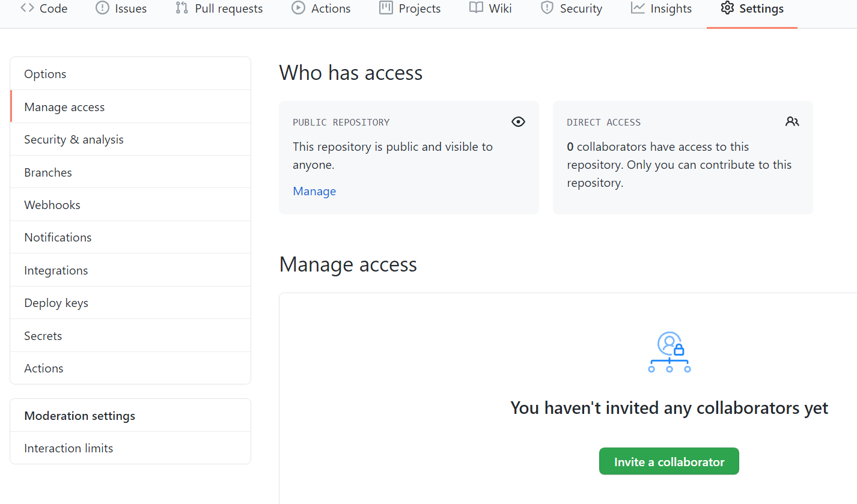
Task: Open Security & analysis settings
Action: 130,139
